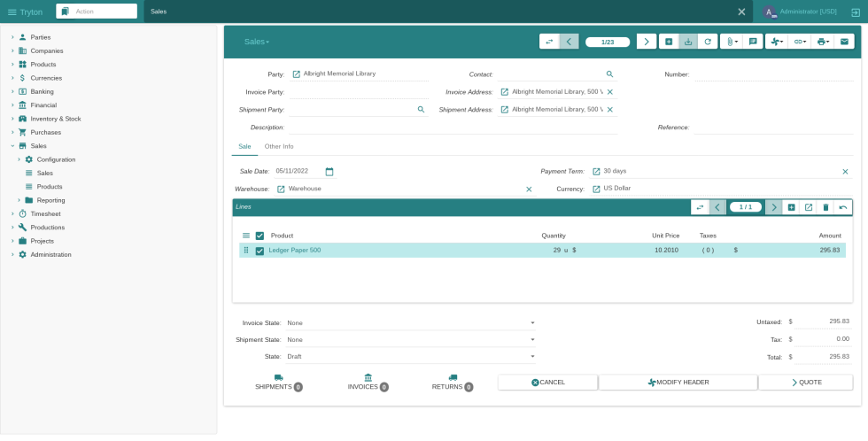
Task: Reload the record with refresh icon
Action: [x=707, y=42]
